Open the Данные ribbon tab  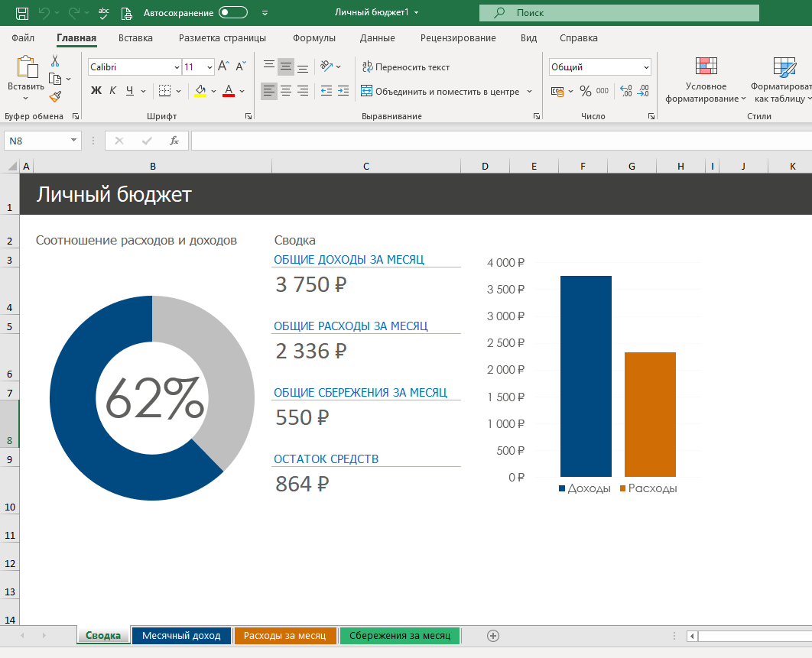coord(378,37)
